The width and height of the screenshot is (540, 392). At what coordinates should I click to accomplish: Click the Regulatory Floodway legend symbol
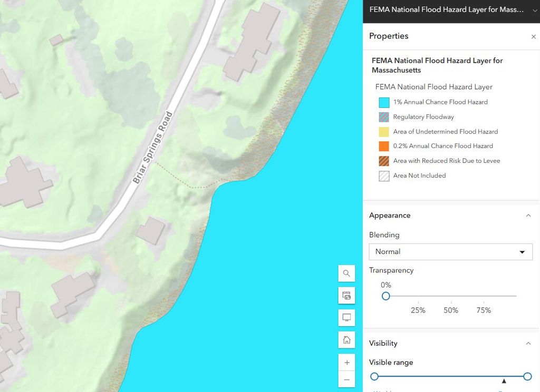[384, 117]
